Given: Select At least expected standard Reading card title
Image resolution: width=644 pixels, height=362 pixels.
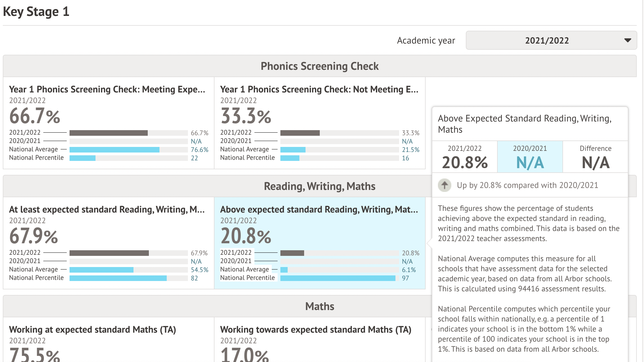Looking at the screenshot, I should 107,209.
